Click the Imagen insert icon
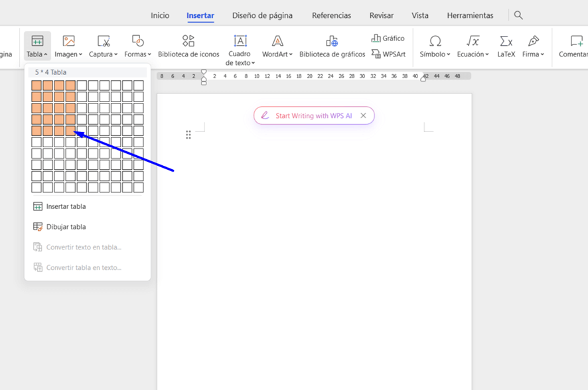Screen dimensions: 588x390 click(68, 40)
